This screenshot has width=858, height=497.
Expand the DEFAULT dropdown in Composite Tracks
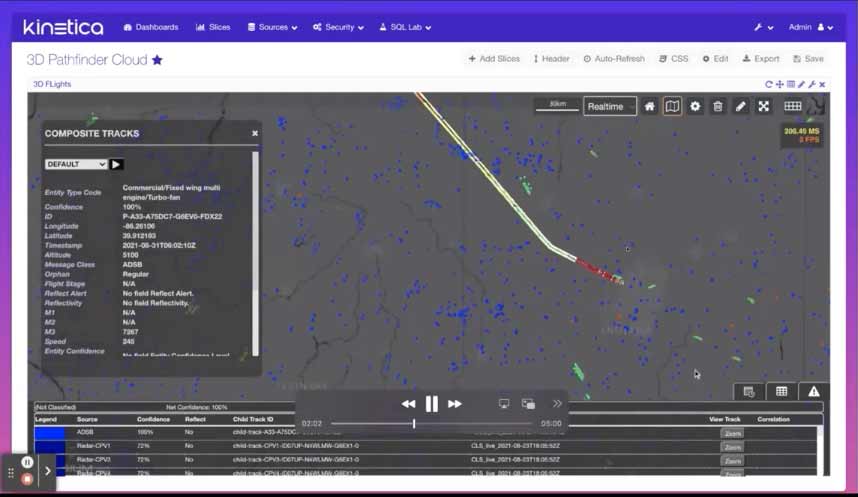click(76, 164)
